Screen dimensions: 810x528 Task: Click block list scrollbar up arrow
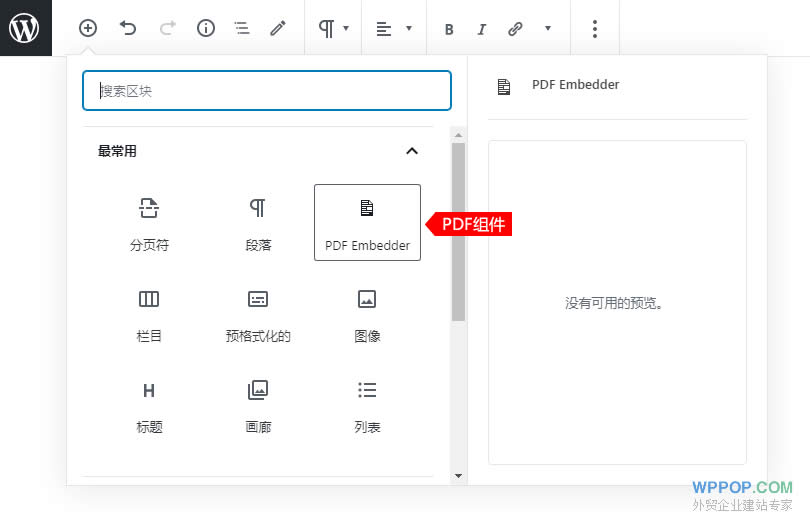pyautogui.click(x=458, y=135)
